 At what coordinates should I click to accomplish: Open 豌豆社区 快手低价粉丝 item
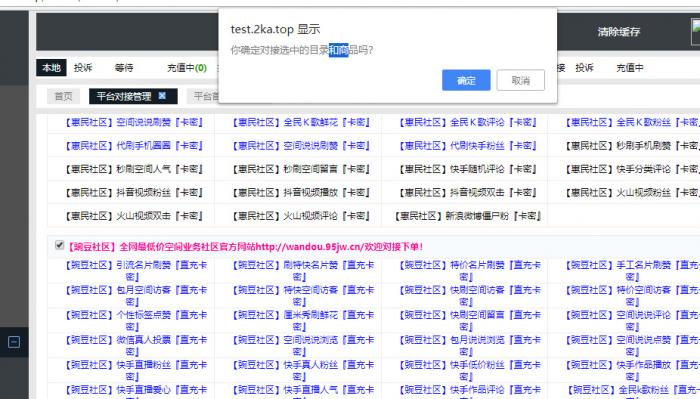pos(470,370)
